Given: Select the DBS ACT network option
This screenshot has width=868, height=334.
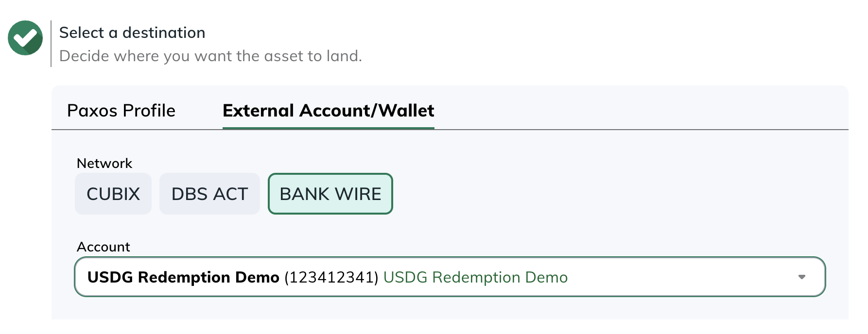Looking at the screenshot, I should click(x=209, y=194).
